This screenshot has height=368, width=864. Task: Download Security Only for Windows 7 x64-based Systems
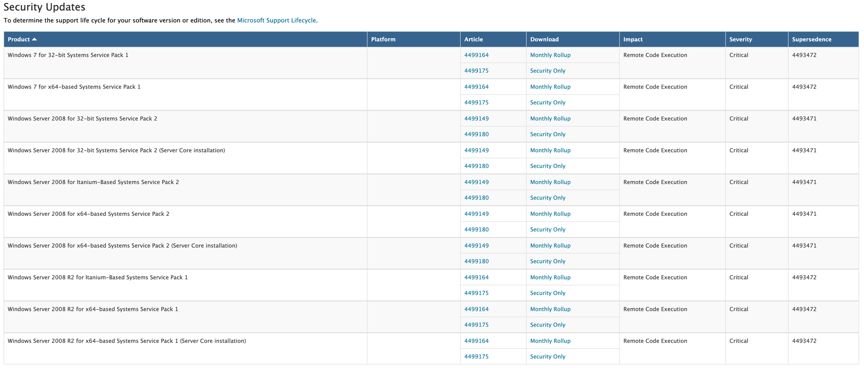548,102
